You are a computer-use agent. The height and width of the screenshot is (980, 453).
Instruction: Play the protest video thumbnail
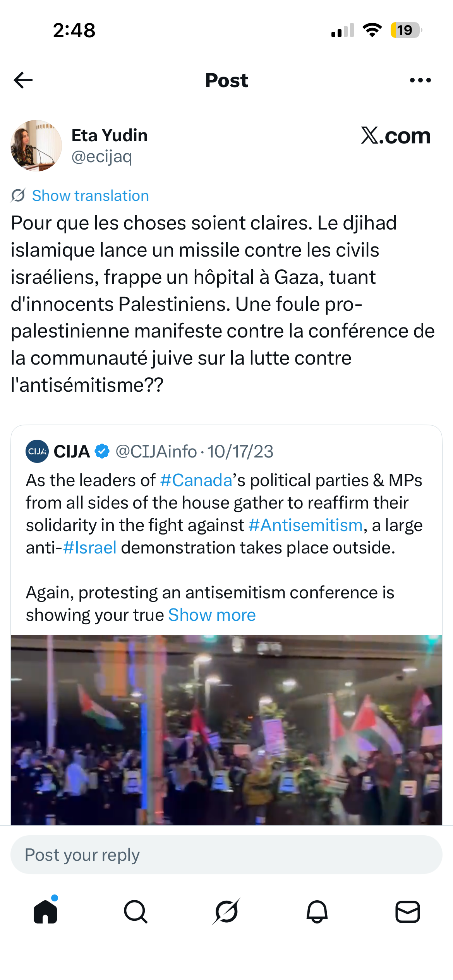(226, 730)
